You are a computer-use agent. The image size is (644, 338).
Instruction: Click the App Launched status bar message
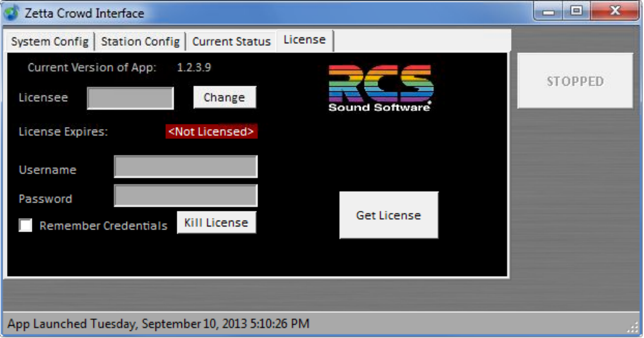click(x=159, y=324)
